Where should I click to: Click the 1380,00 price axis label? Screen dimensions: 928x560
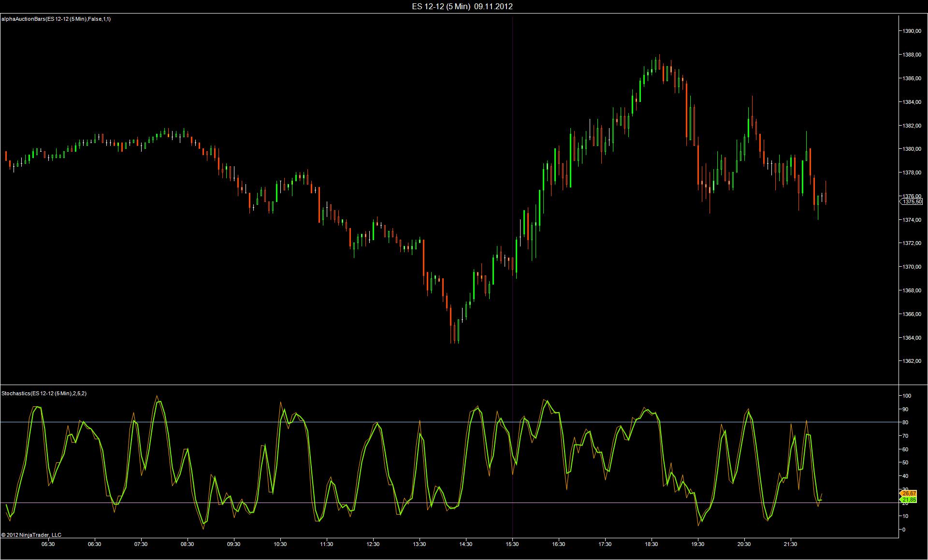click(912, 149)
